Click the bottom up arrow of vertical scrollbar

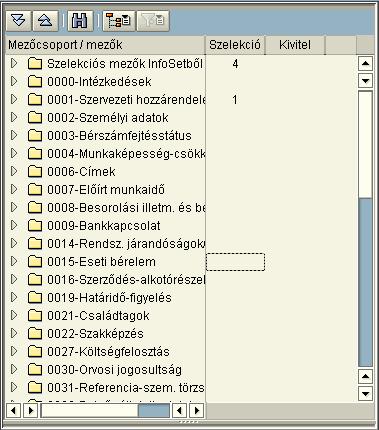pyautogui.click(x=365, y=377)
